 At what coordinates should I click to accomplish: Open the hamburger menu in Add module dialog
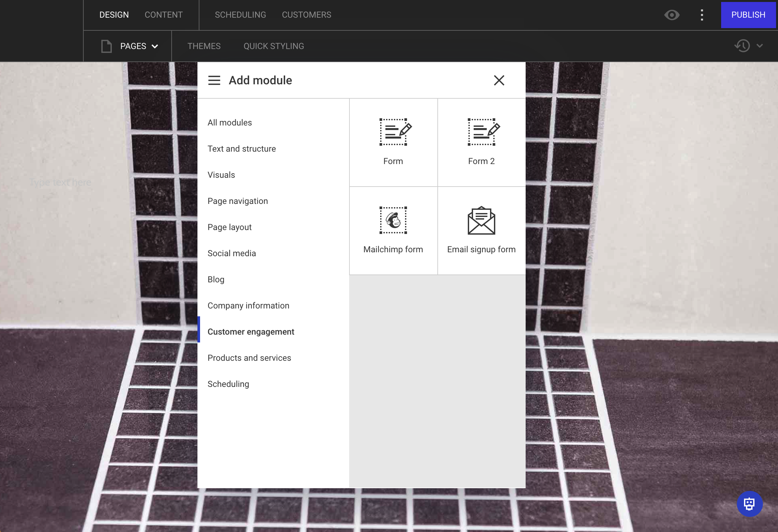214,80
